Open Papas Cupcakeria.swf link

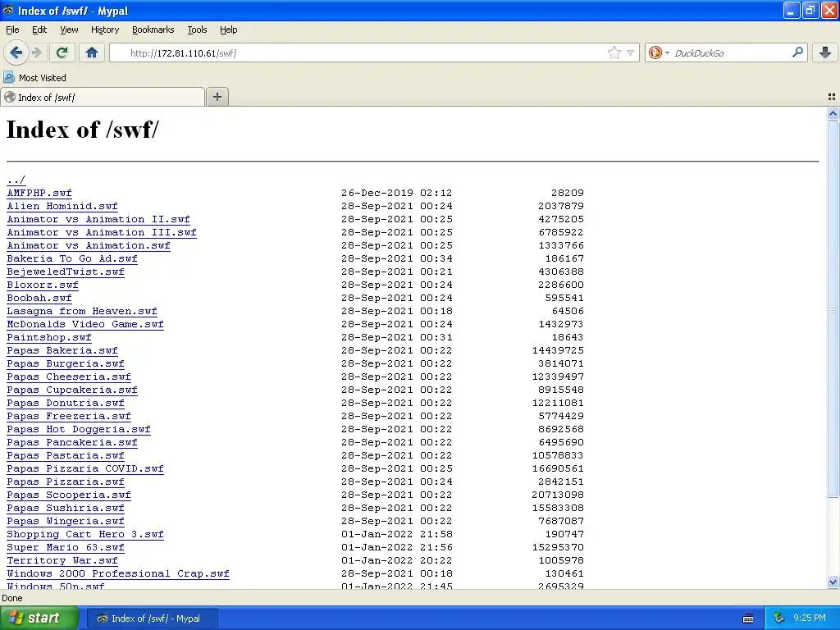pyautogui.click(x=72, y=390)
